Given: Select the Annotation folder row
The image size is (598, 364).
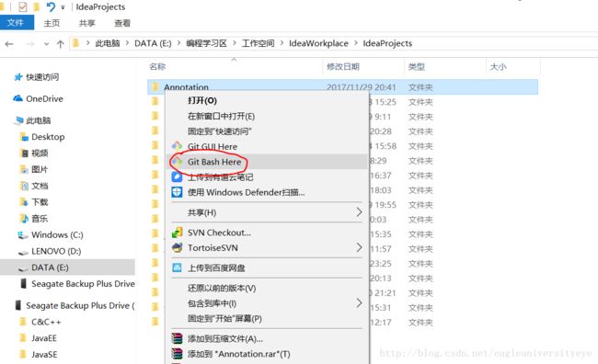Looking at the screenshot, I should [342, 86].
